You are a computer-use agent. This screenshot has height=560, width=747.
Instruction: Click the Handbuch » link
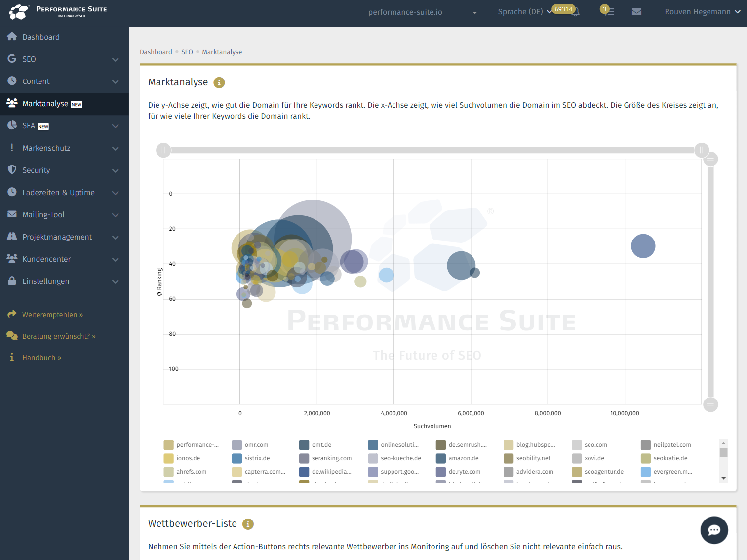point(41,358)
